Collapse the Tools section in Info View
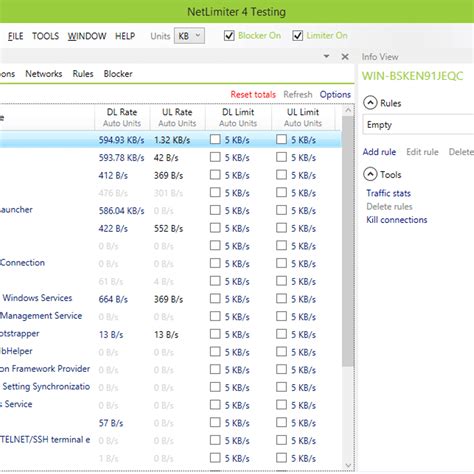 [x=370, y=174]
